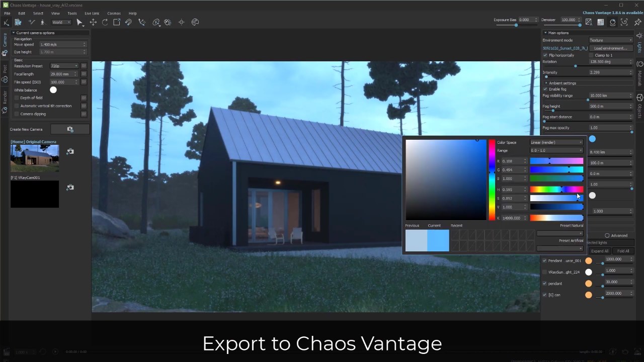This screenshot has width=644, height=362.
Task: Disable the Enable fog checkbox
Action: coord(545,89)
